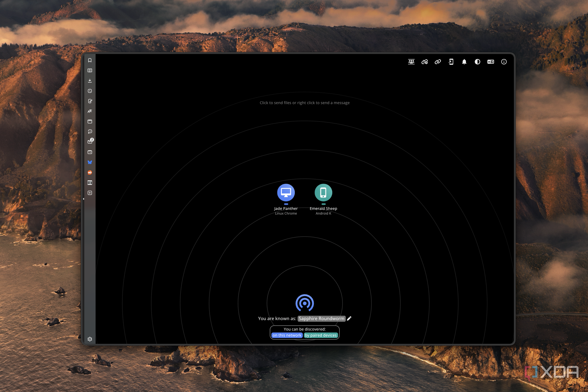Send files to Emerald Sheep device

point(323,193)
